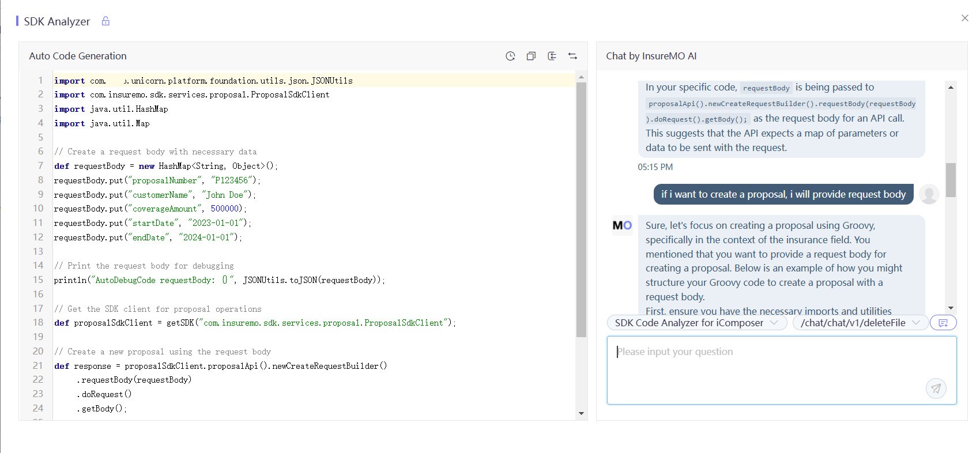Image resolution: width=980 pixels, height=453 pixels.
Task: Click the 'Chat by InsureMO AI' panel title
Action: point(651,56)
